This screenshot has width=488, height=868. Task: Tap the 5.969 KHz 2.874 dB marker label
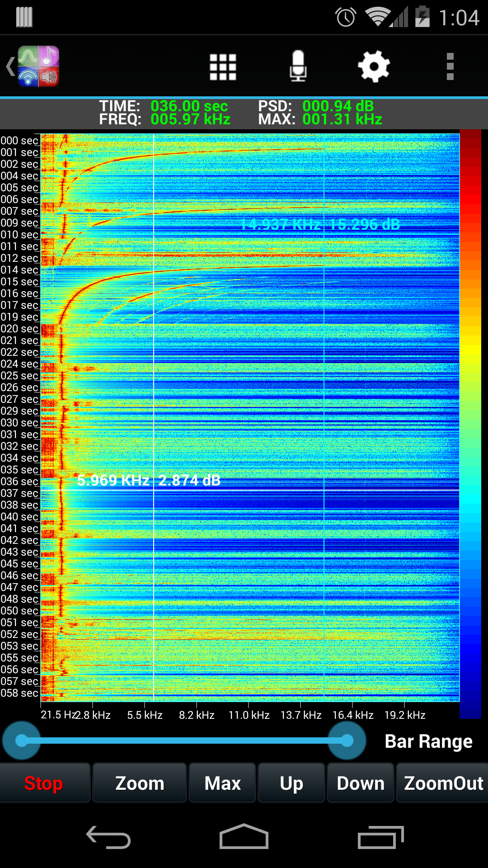(x=149, y=480)
